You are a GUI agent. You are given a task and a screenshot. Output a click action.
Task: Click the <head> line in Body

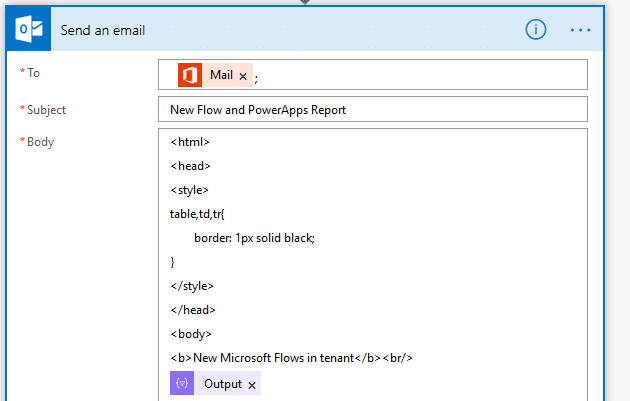[x=190, y=166]
